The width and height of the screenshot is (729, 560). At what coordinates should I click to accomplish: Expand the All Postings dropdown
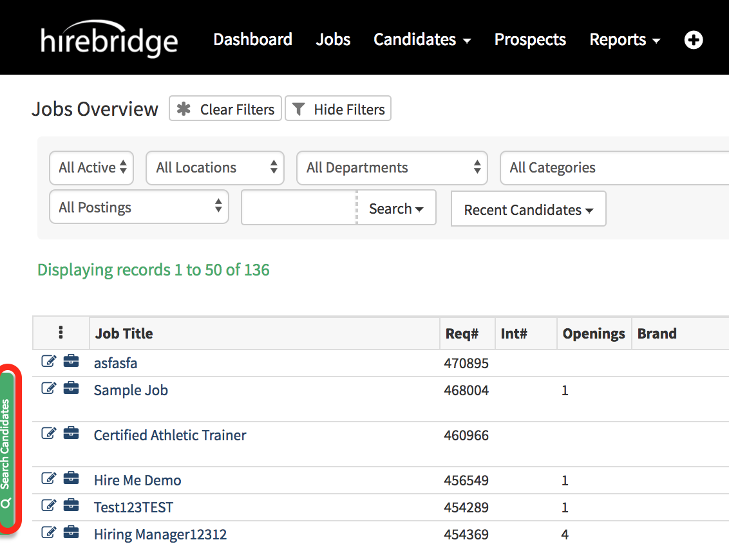point(138,207)
